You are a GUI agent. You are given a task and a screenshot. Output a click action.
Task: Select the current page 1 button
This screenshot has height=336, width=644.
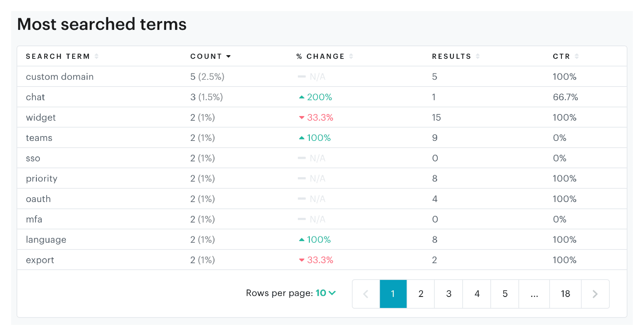point(393,294)
